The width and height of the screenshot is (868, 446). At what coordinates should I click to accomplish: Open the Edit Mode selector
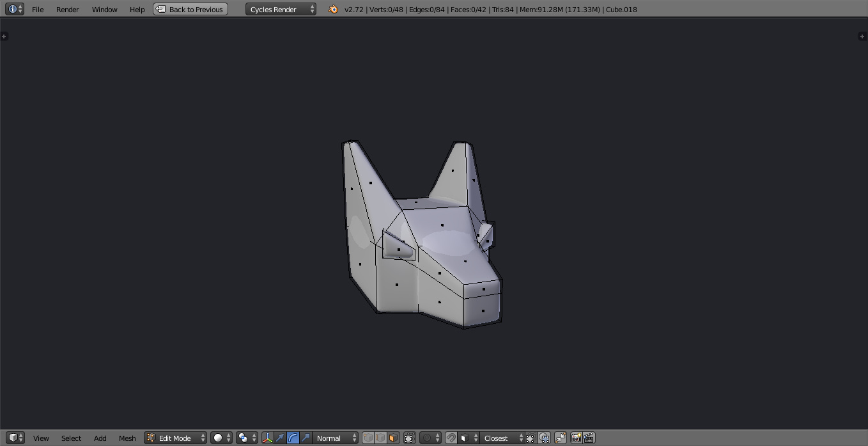[x=175, y=438]
